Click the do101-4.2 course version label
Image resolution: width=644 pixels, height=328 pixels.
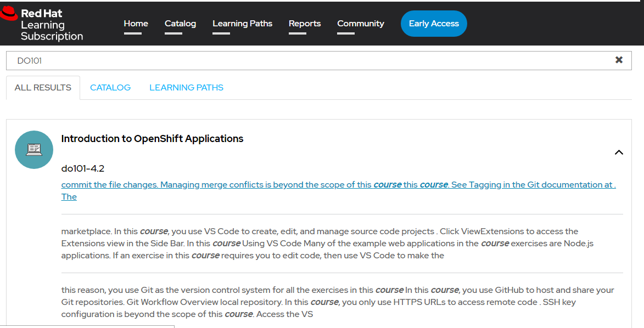click(x=83, y=168)
